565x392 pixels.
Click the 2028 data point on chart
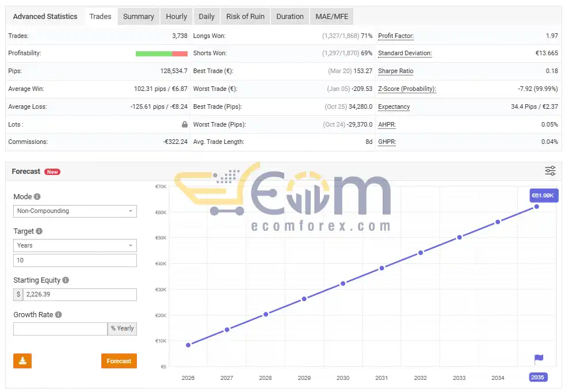[266, 314]
